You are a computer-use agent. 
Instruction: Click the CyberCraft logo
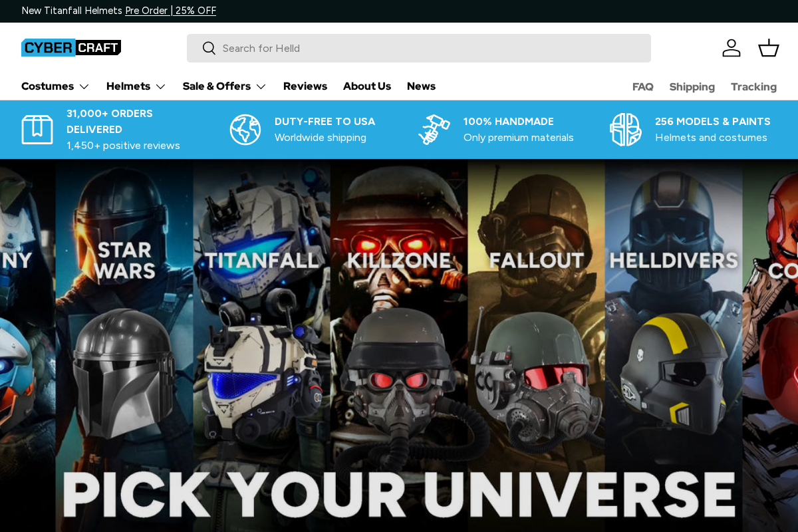click(x=70, y=47)
